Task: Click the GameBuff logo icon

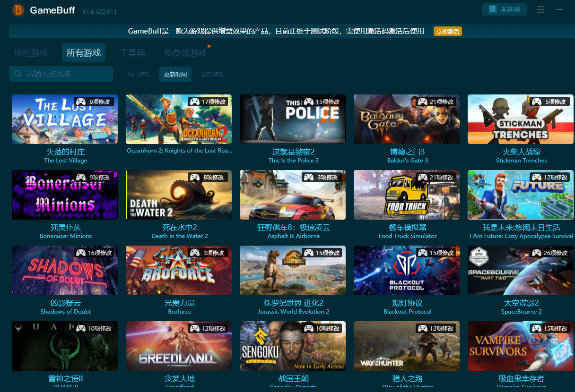Action: (18, 10)
